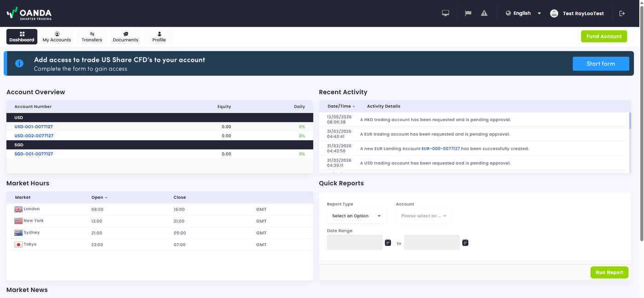Click the Run Report button
The height and width of the screenshot is (298, 644).
tap(609, 272)
